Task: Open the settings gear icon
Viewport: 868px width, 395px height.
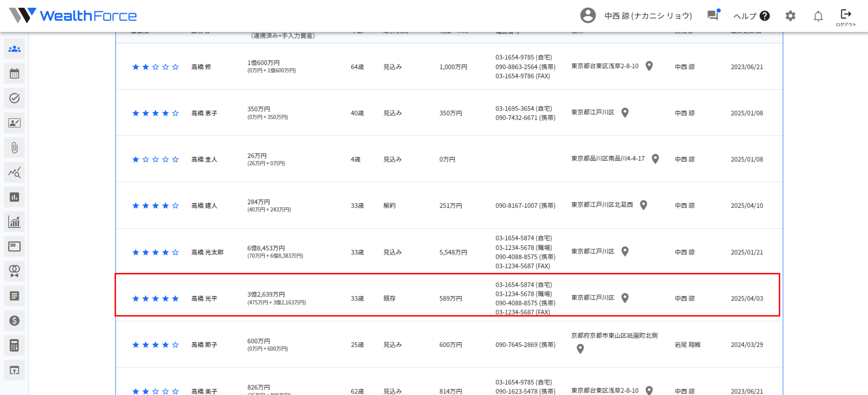Action: [x=790, y=16]
